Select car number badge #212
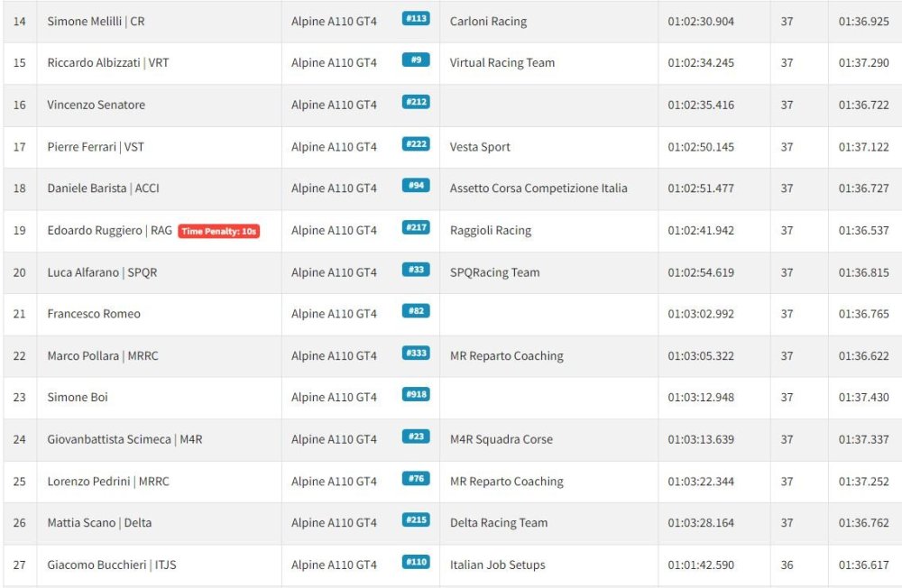Screen dimensions: 902x588 [x=416, y=102]
